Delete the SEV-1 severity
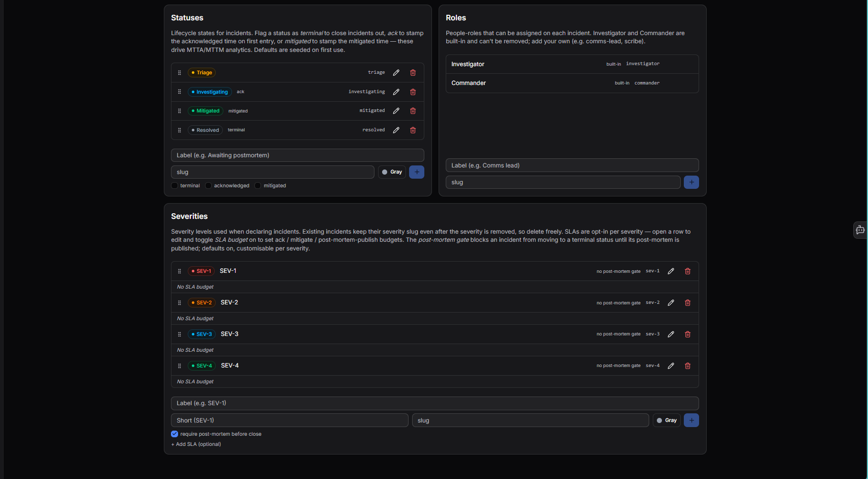 click(x=687, y=271)
